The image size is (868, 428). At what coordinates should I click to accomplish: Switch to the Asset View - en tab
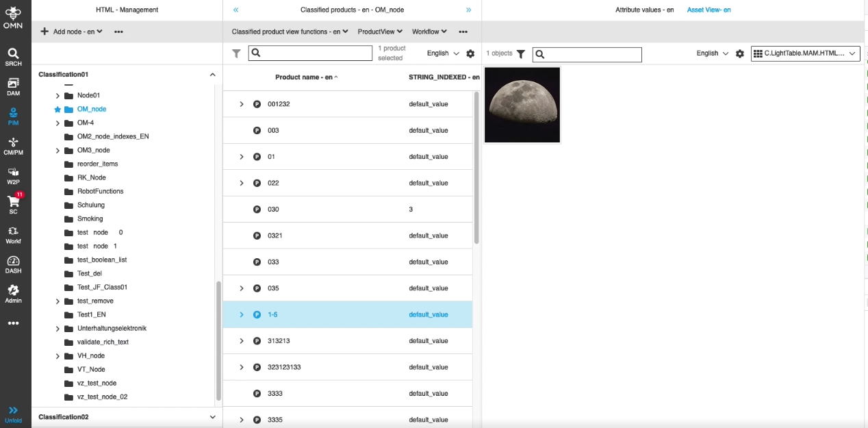click(709, 10)
